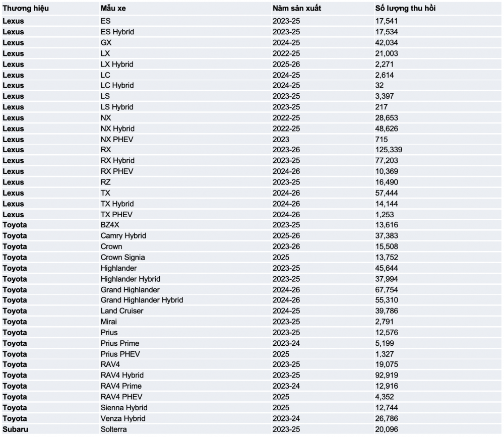This screenshot has width=504, height=437.
Task: Select the Grand Highlander Hybrid cell
Action: [x=142, y=300]
